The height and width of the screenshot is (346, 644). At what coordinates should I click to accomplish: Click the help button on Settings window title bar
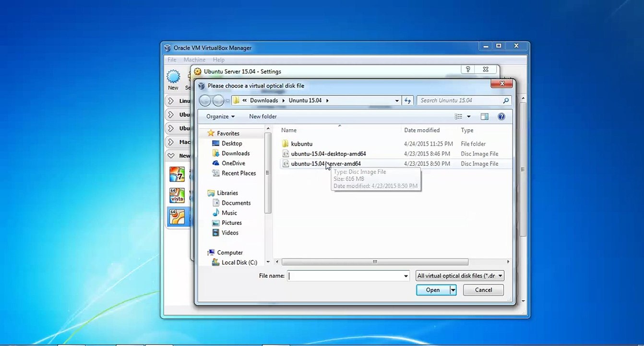pyautogui.click(x=468, y=70)
